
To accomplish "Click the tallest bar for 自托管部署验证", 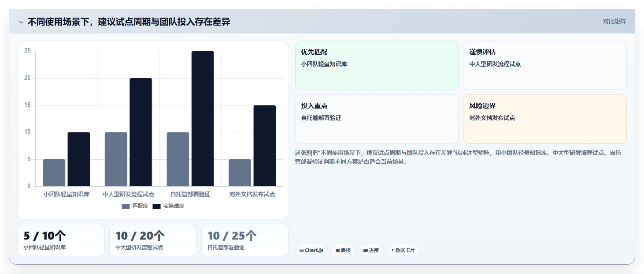I will tap(203, 119).
